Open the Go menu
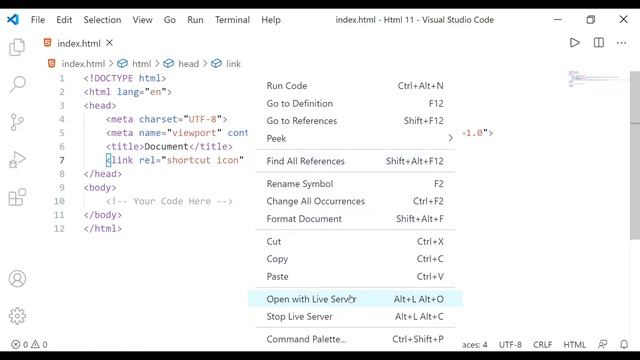640x360 pixels. (170, 20)
